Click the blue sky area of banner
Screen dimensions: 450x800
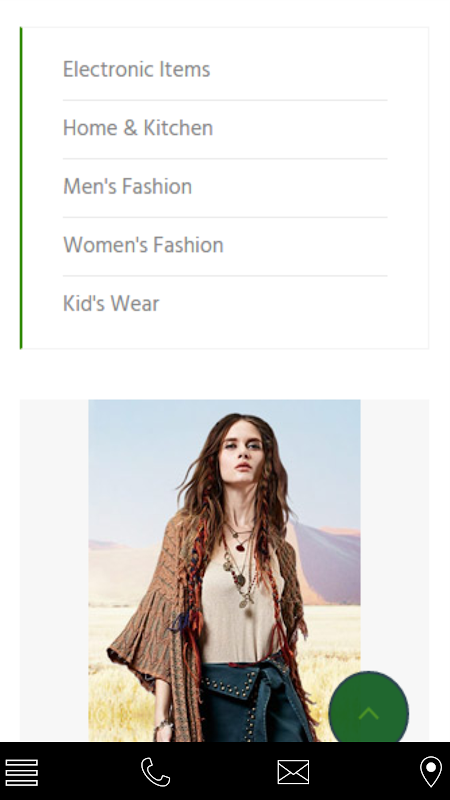pos(138,469)
